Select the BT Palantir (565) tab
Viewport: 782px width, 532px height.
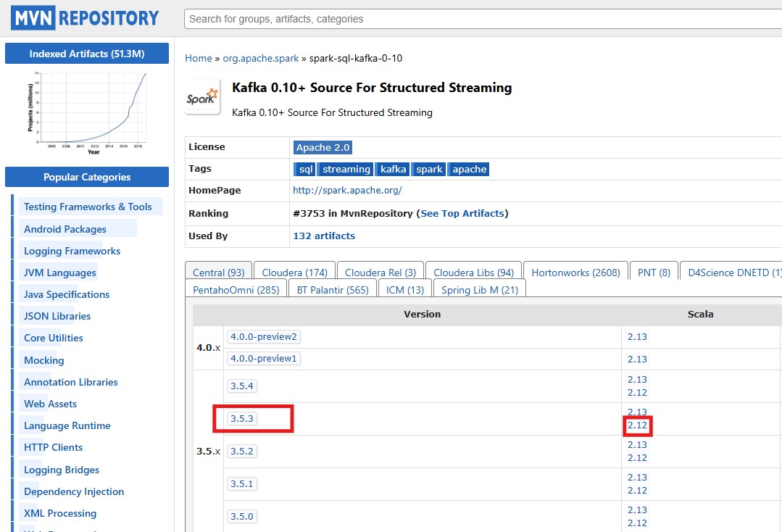click(x=333, y=290)
